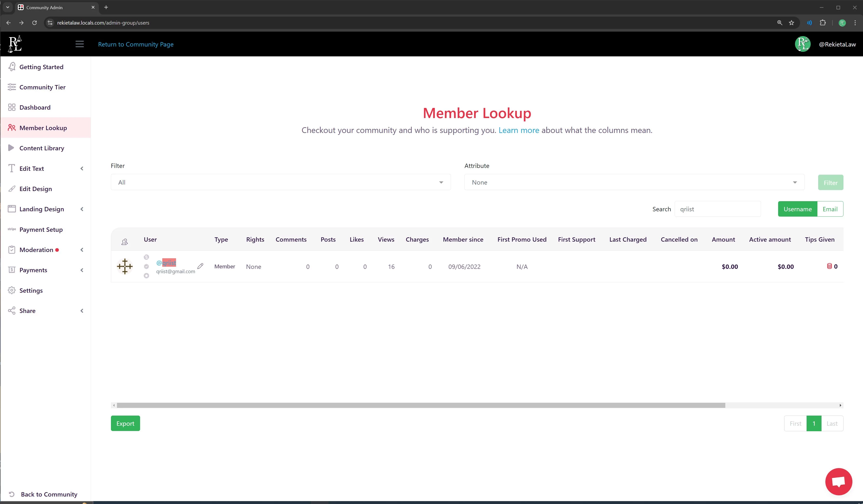863x504 pixels.
Task: Click the user avatar column header icon
Action: pyautogui.click(x=125, y=242)
